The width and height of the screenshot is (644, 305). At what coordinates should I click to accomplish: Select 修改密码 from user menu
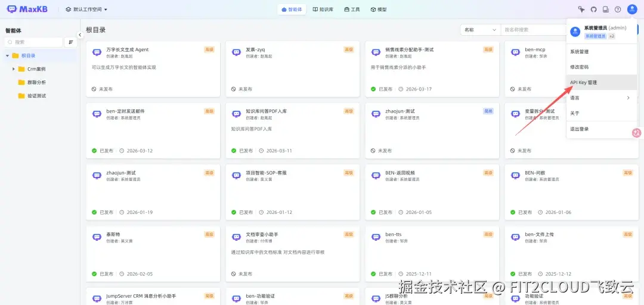tap(601, 67)
